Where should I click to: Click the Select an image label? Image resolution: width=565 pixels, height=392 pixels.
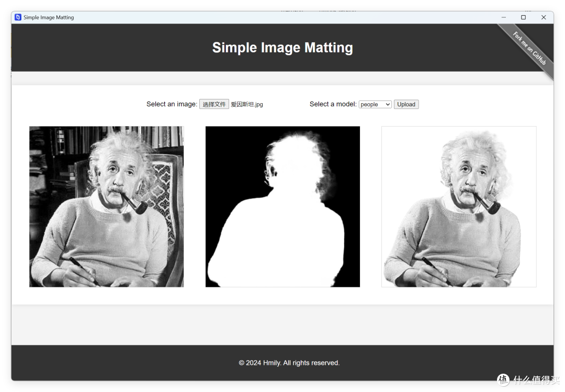point(172,104)
